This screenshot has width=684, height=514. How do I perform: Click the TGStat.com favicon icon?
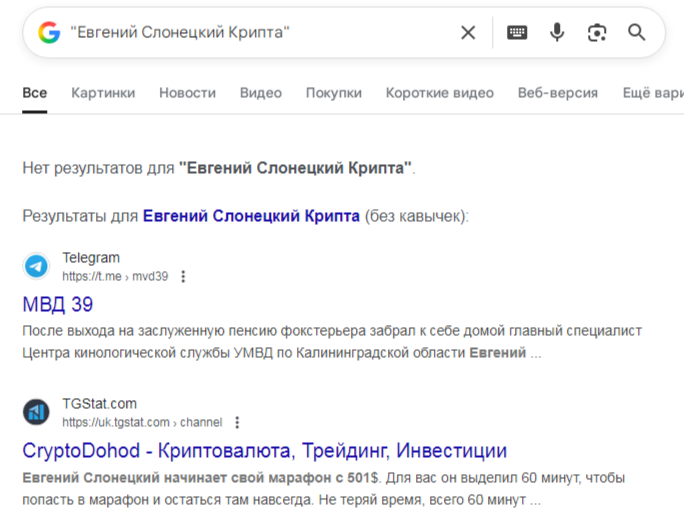(x=36, y=412)
